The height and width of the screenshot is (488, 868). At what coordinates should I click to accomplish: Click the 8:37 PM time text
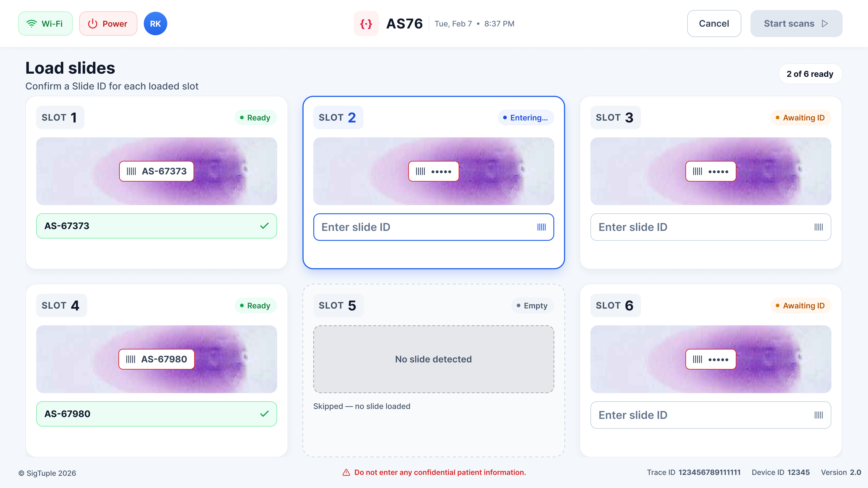click(x=499, y=23)
